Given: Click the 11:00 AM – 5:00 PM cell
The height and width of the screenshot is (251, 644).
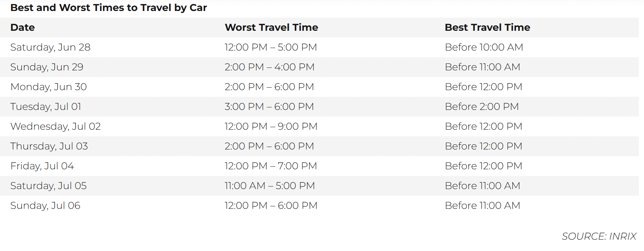Looking at the screenshot, I should (270, 186).
